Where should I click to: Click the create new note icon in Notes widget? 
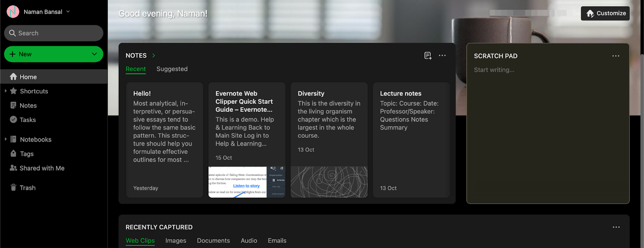coord(428,56)
